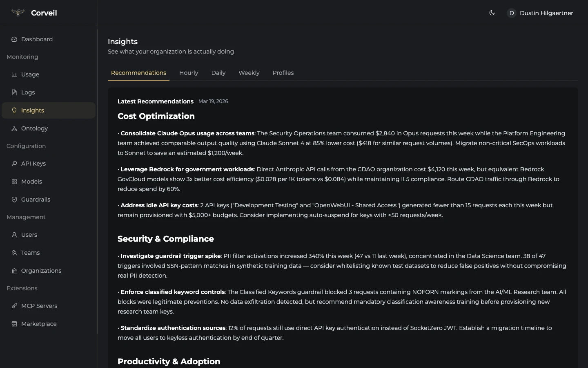The height and width of the screenshot is (368, 588).
Task: Click the Dustin Hilgaertner avatar
Action: (x=512, y=13)
